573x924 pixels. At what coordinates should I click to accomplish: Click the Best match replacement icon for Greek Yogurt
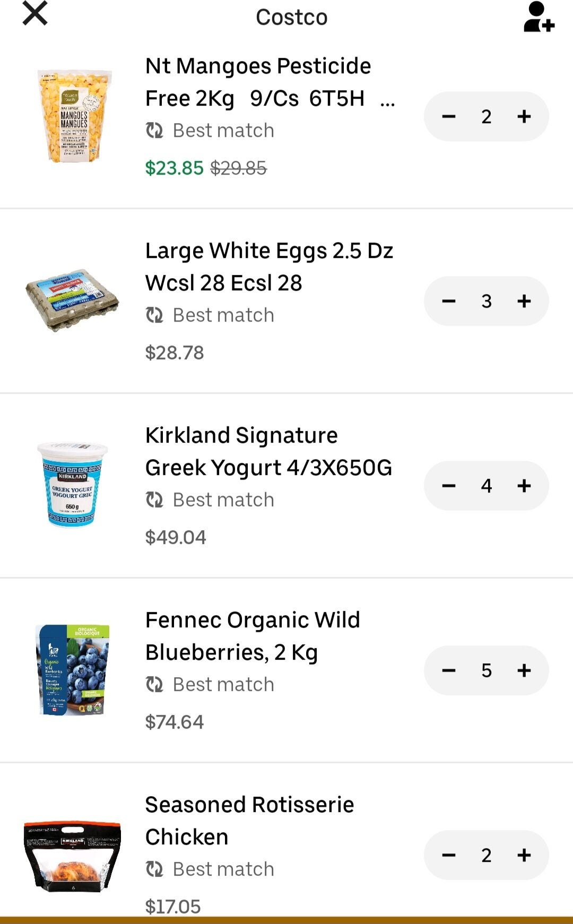pos(155,499)
